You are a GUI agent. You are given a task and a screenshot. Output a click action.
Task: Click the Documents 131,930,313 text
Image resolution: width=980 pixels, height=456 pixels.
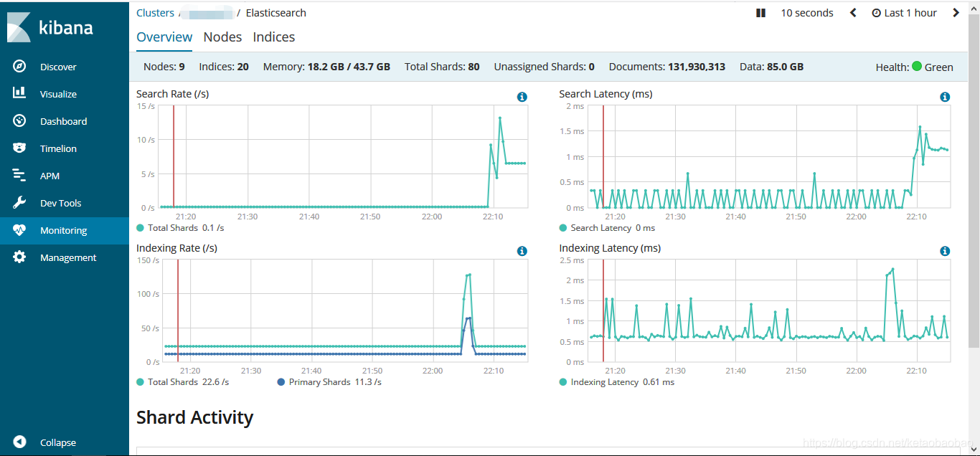pos(667,67)
